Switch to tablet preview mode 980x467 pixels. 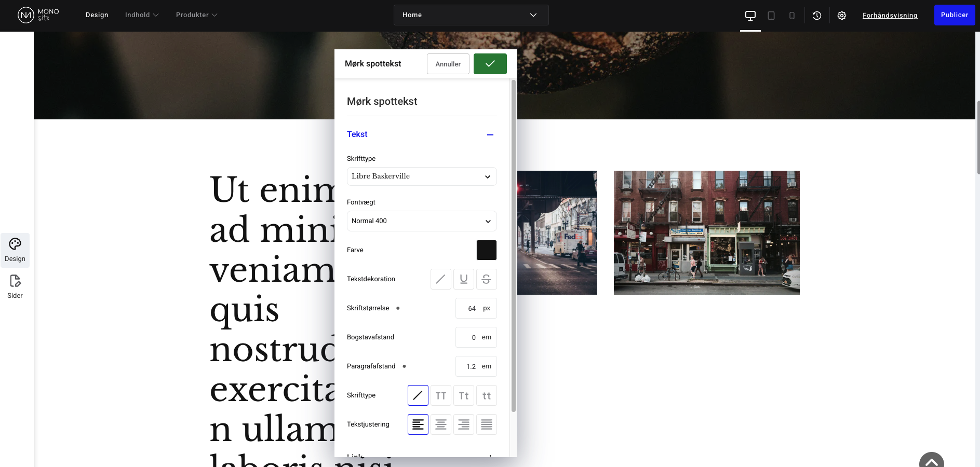tap(771, 16)
